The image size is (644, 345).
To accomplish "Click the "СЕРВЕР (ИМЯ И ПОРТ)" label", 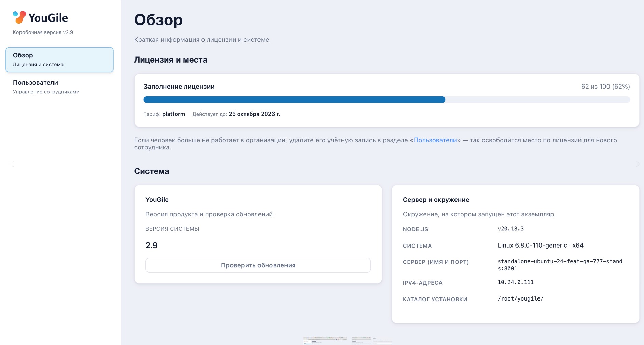I will coord(436,262).
